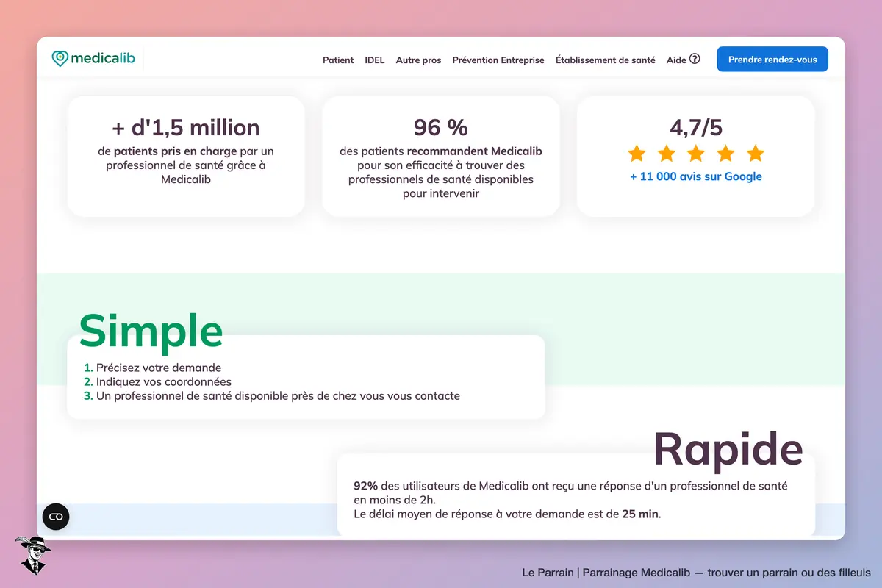Click the '4,7/5' rating text
Screen dimensions: 882x588
point(696,127)
